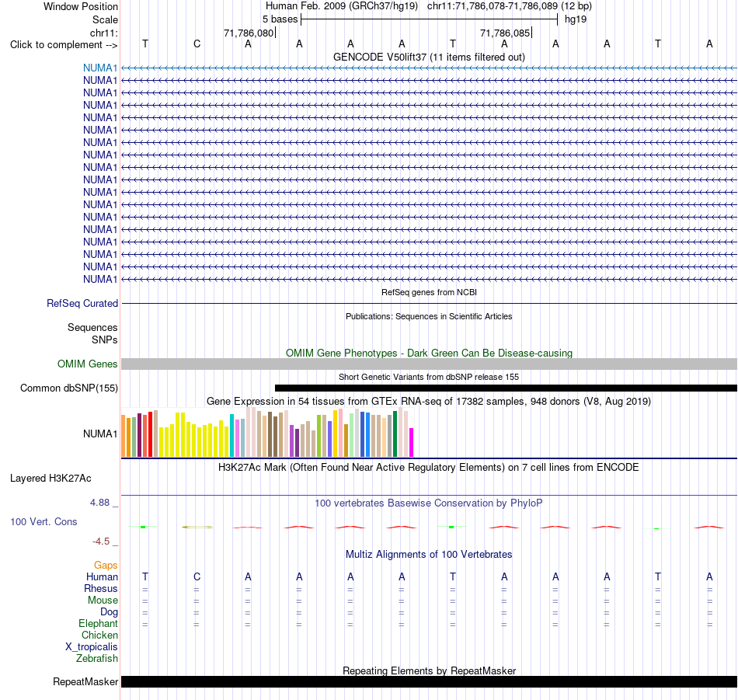738x700 pixels.
Task: Click the 71,786,085 position marker
Action: tap(505, 33)
